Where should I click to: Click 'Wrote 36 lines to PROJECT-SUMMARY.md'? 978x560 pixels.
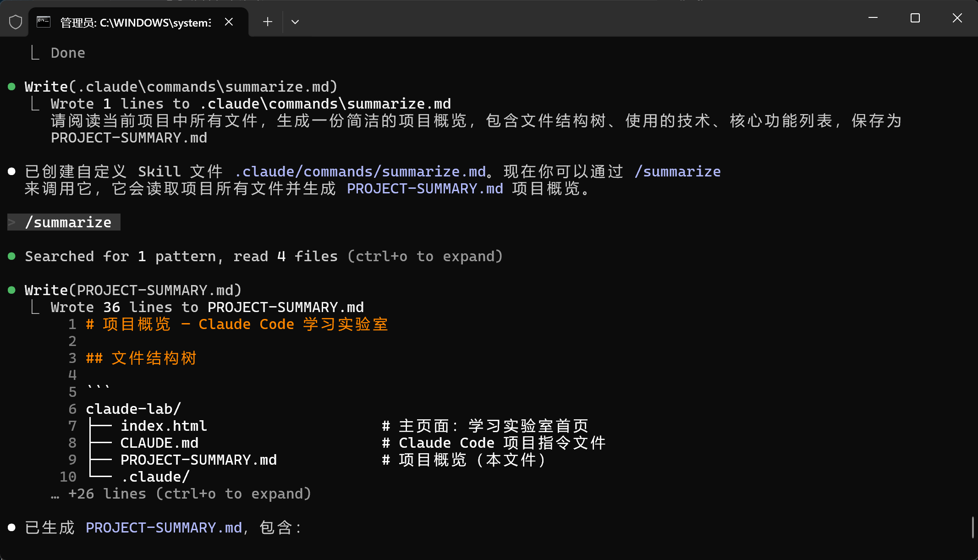point(207,307)
